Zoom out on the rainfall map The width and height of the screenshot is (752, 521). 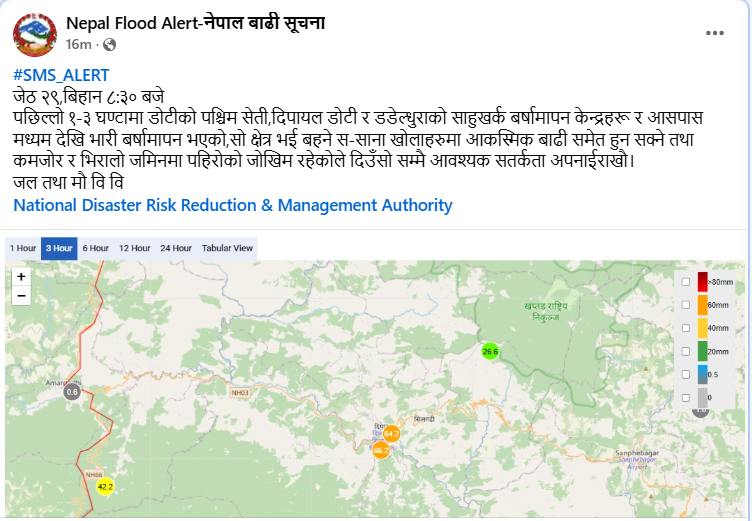click(x=21, y=295)
